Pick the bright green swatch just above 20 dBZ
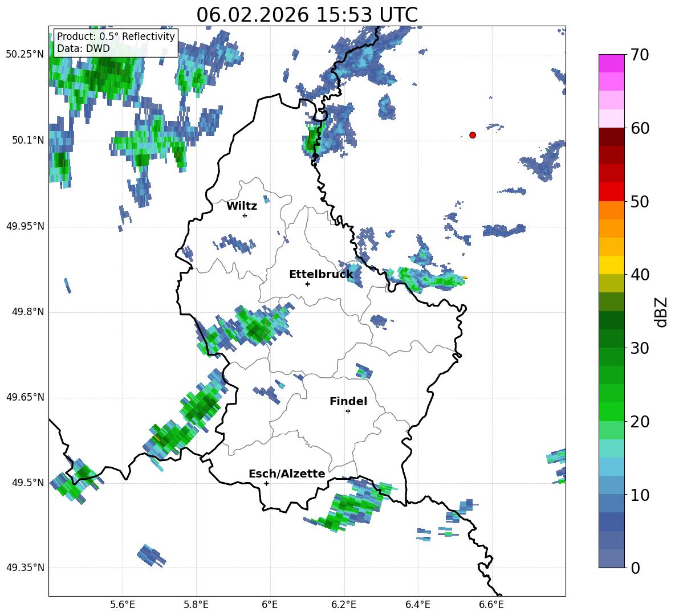 click(x=611, y=411)
